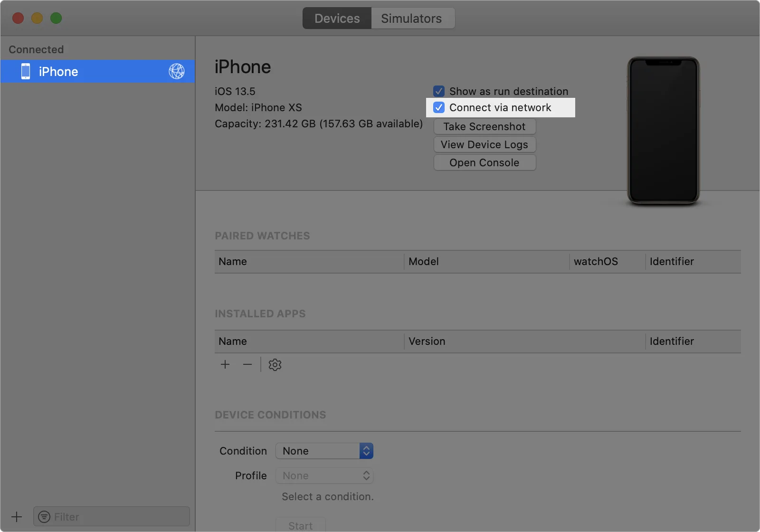Open the gear actions menu for apps

pyautogui.click(x=275, y=365)
